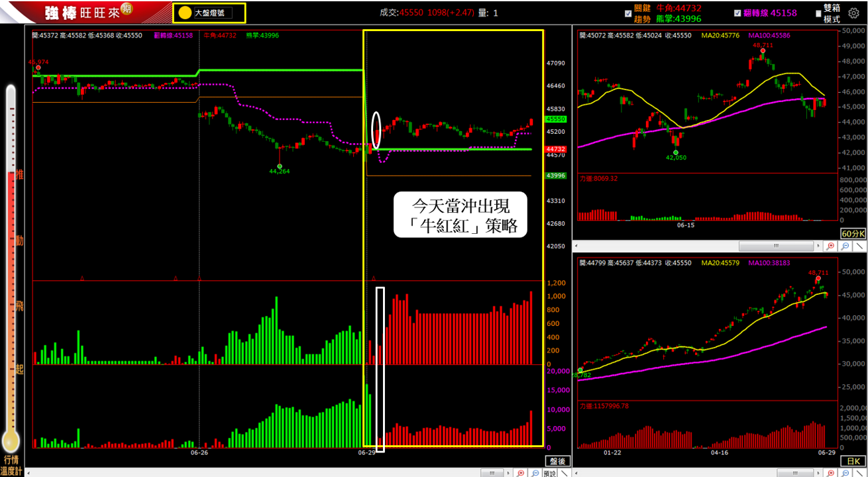This screenshot has width=868, height=477.
Task: Click right arrow of 日K chart scrollbar
Action: coord(818,473)
